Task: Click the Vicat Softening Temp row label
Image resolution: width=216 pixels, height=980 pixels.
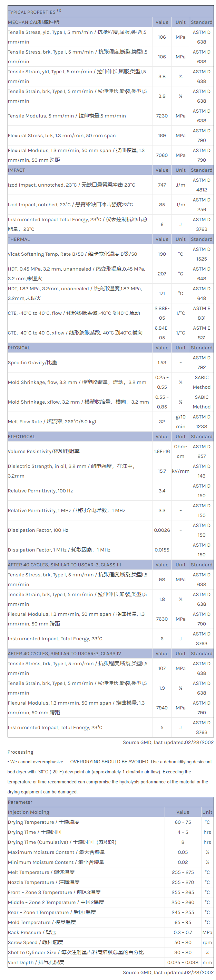Action: pos(72,254)
